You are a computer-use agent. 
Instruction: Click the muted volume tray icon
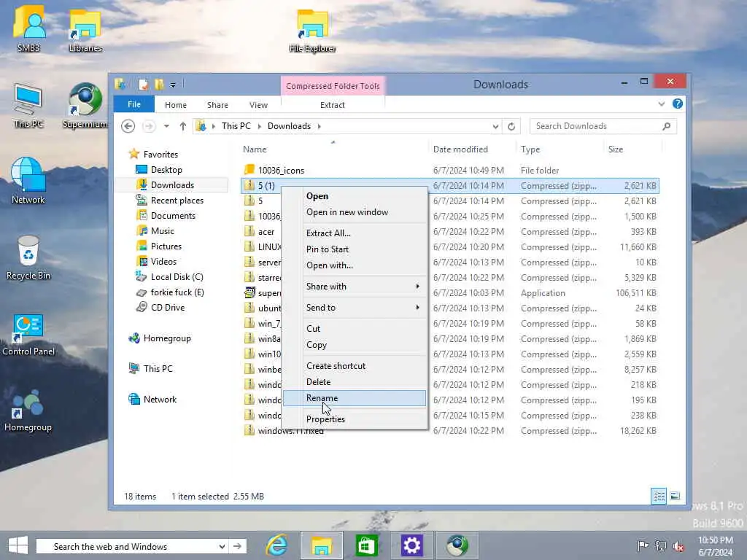(x=678, y=545)
